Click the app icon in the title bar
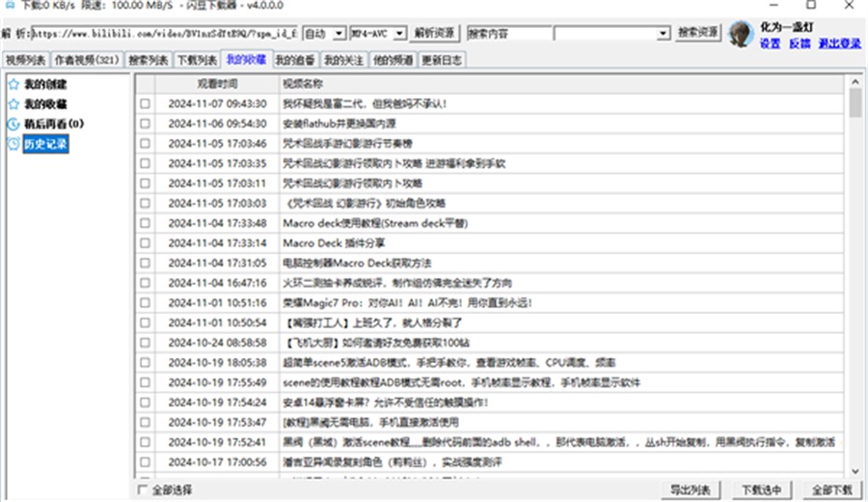Viewport: 868px width, 502px height. point(9,5)
